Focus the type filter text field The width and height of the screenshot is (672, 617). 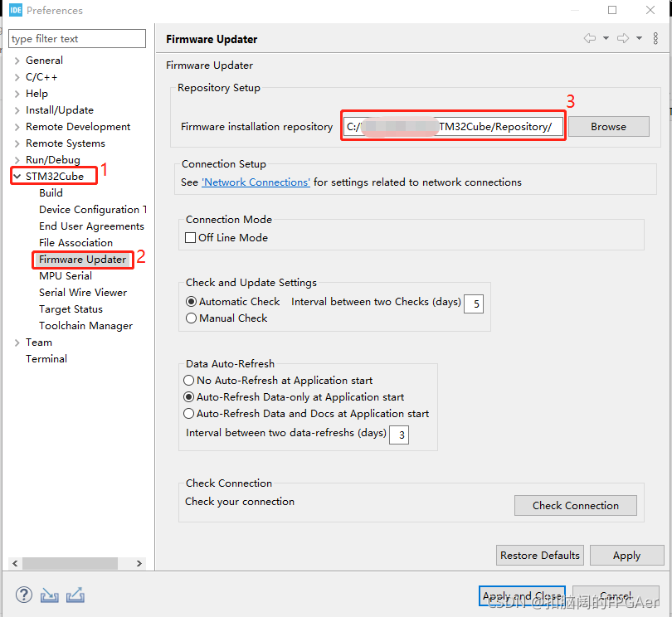tap(77, 38)
